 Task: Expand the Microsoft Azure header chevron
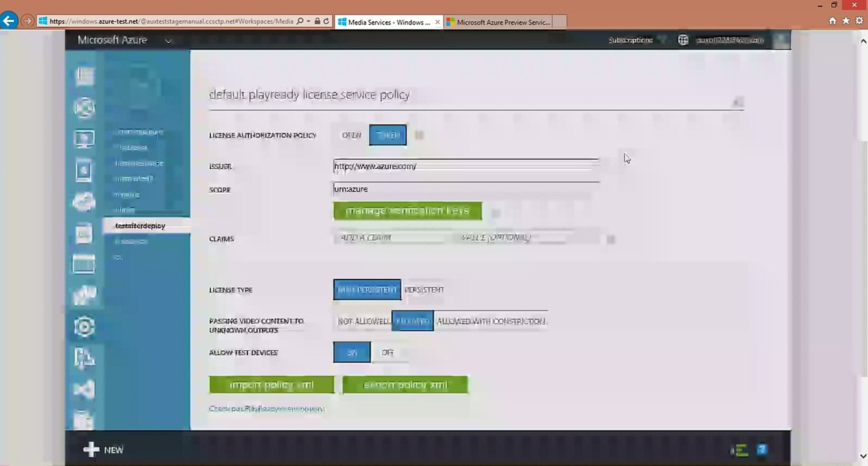[169, 41]
